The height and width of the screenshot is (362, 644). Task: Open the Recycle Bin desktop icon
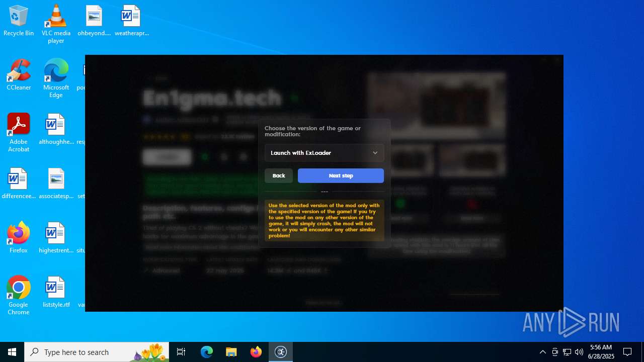pos(19,21)
